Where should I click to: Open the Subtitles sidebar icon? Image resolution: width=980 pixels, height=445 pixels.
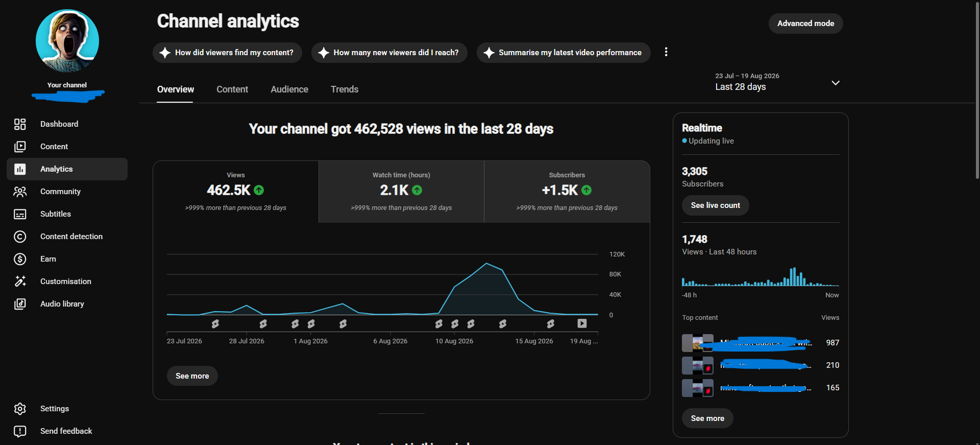coord(20,214)
